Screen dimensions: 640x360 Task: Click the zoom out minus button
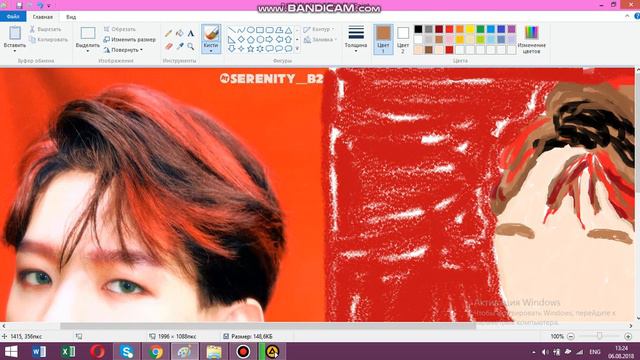571,336
